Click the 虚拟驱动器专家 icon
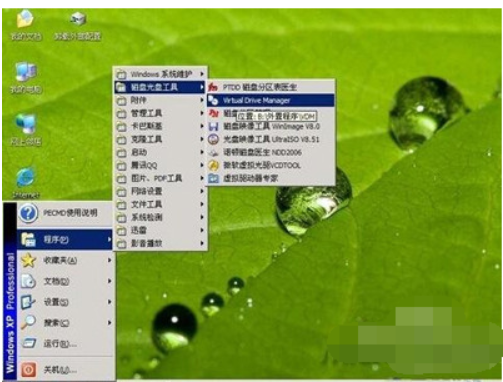 tap(213, 178)
